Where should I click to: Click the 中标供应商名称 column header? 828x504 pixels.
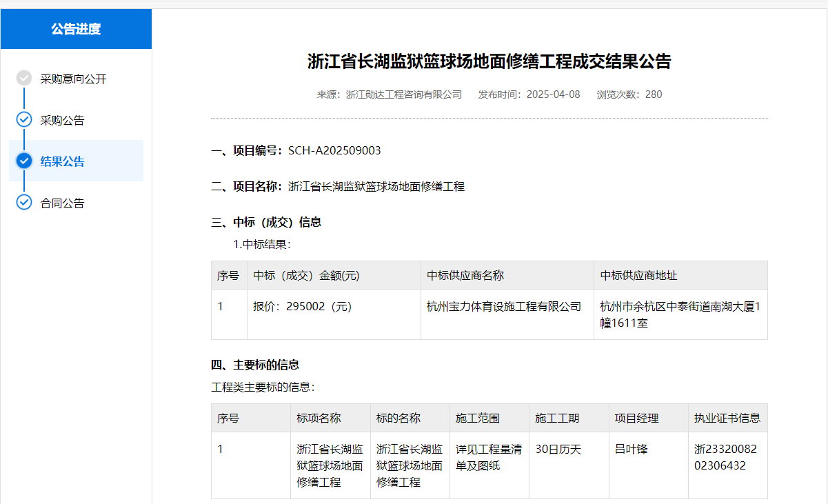(x=465, y=276)
